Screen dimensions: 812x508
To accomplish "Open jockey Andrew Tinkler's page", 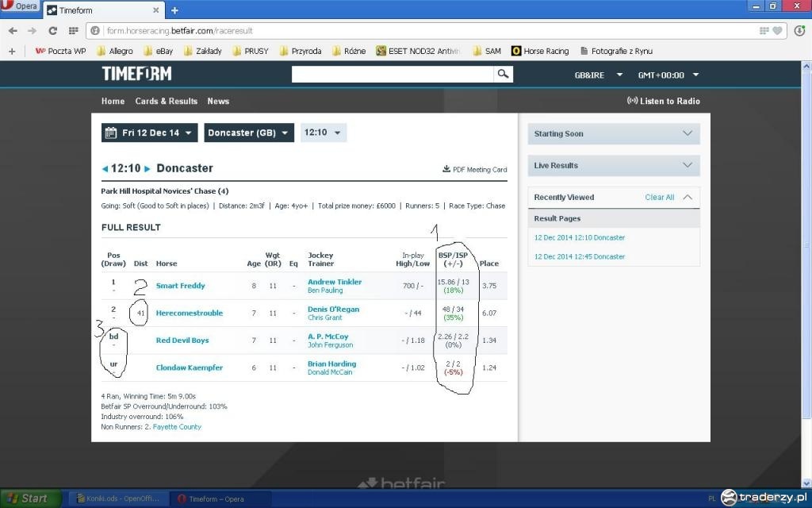I will click(x=335, y=282).
